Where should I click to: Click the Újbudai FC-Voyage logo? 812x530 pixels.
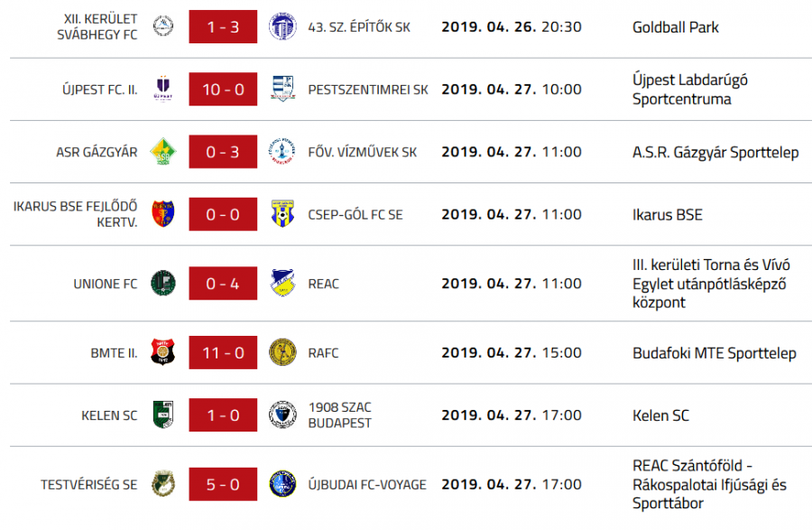click(x=282, y=484)
